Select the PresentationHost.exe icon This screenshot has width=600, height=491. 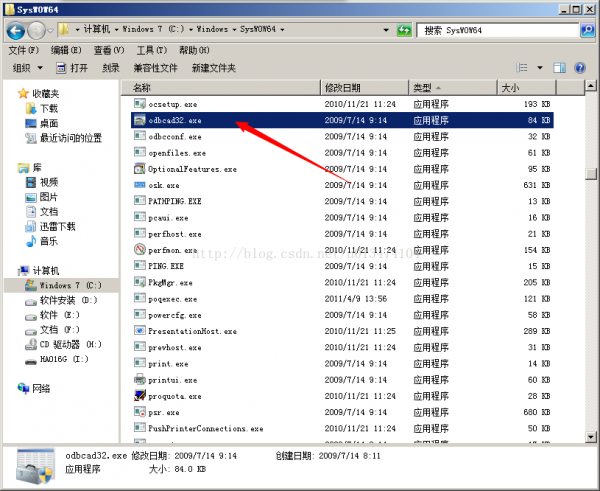tap(140, 331)
